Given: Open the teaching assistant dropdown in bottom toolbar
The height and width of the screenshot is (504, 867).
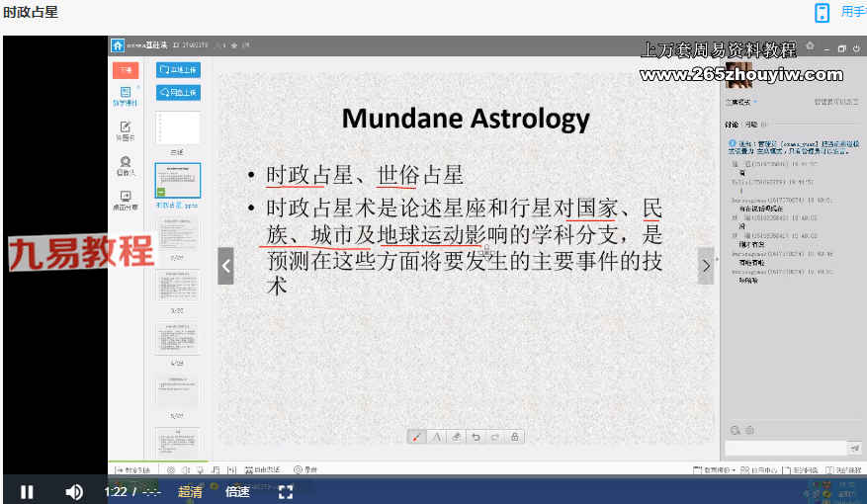Looking at the screenshot, I should [715, 469].
